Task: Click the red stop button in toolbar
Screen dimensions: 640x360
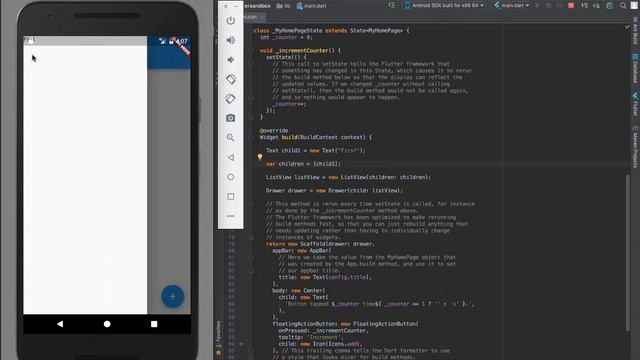Action: 571,6
